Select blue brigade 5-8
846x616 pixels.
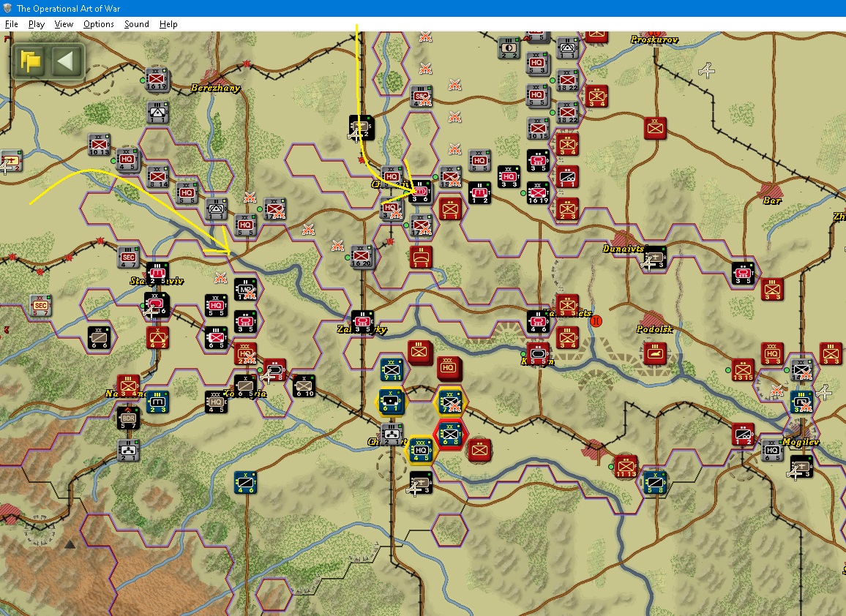(x=655, y=483)
